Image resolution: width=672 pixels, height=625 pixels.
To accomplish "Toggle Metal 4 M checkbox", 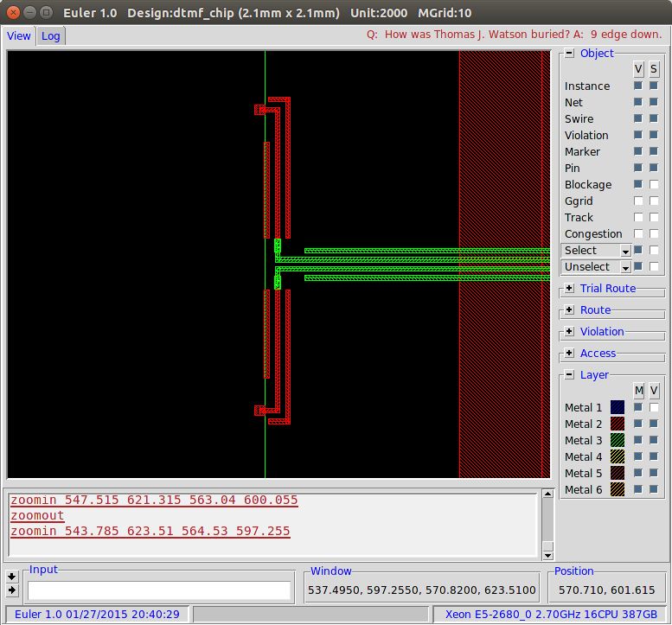I will [638, 456].
